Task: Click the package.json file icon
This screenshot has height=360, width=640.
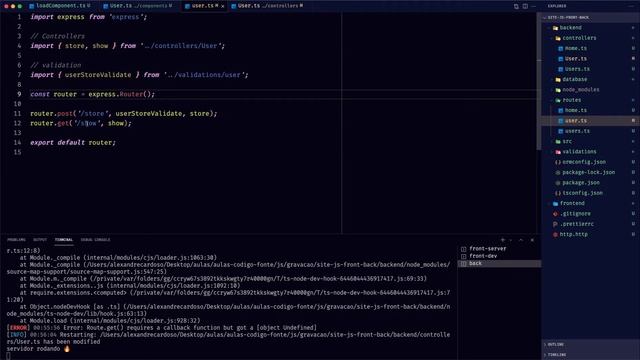Action: (558, 183)
